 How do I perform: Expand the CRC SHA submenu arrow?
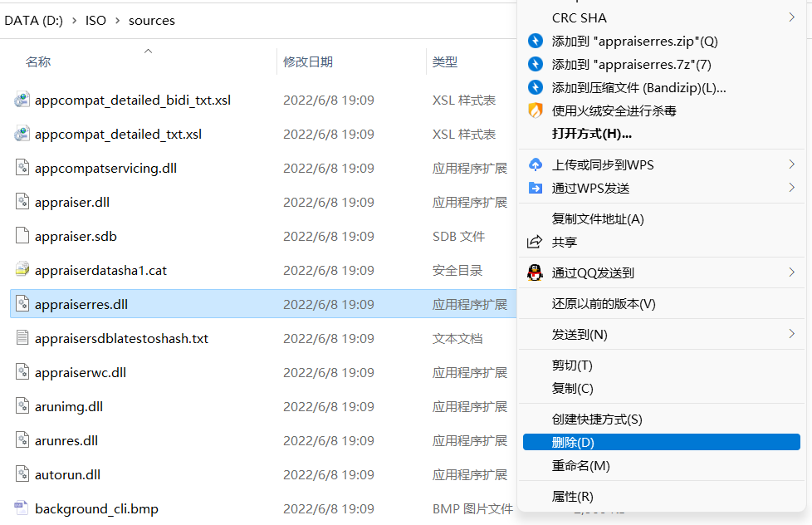[x=791, y=17]
